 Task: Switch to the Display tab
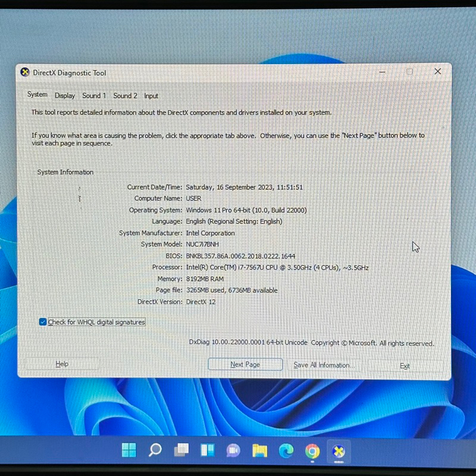65,96
